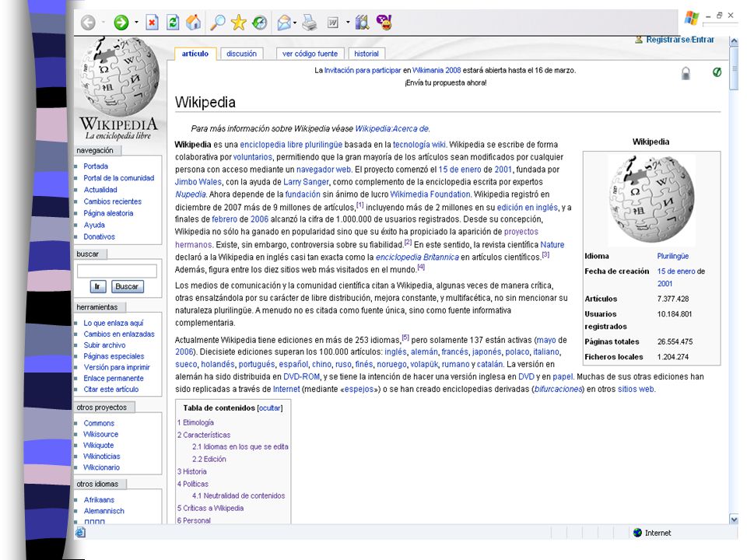Open Versión para imprimir link
Image resolution: width=747 pixels, height=560 pixels.
(117, 367)
